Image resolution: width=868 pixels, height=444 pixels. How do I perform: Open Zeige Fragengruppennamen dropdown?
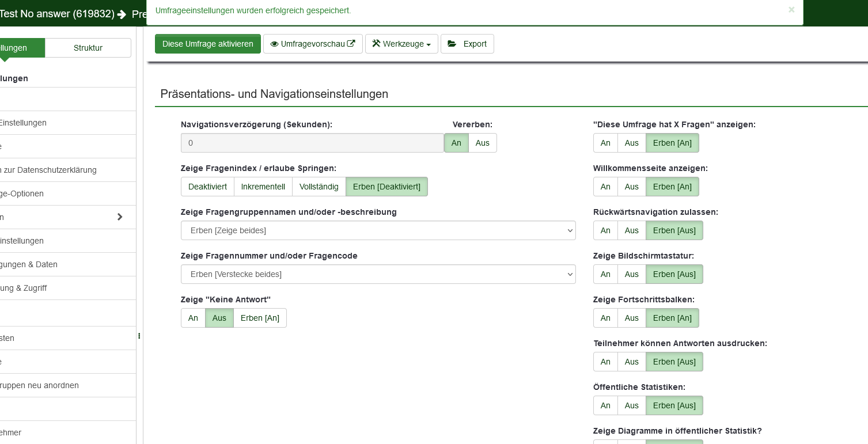pos(378,230)
